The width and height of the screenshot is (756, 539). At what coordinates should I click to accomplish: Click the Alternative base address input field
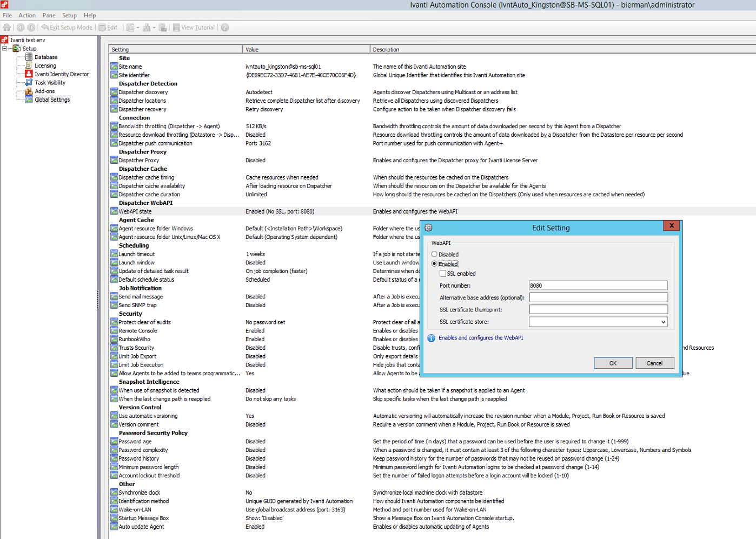coord(598,297)
